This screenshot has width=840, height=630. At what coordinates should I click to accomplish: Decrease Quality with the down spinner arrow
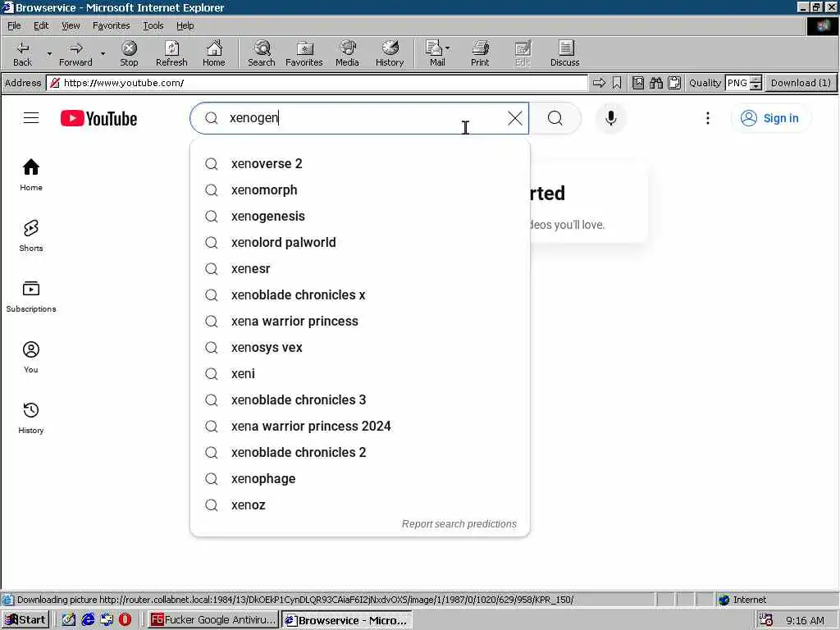click(756, 86)
